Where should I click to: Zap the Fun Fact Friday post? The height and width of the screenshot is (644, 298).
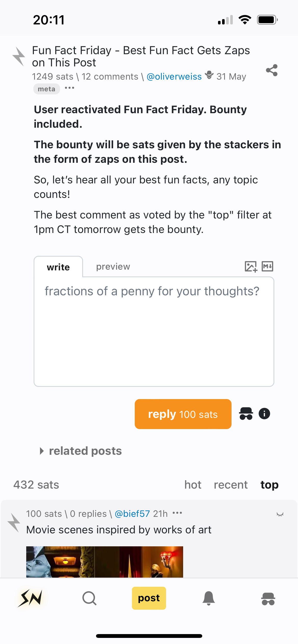point(19,56)
